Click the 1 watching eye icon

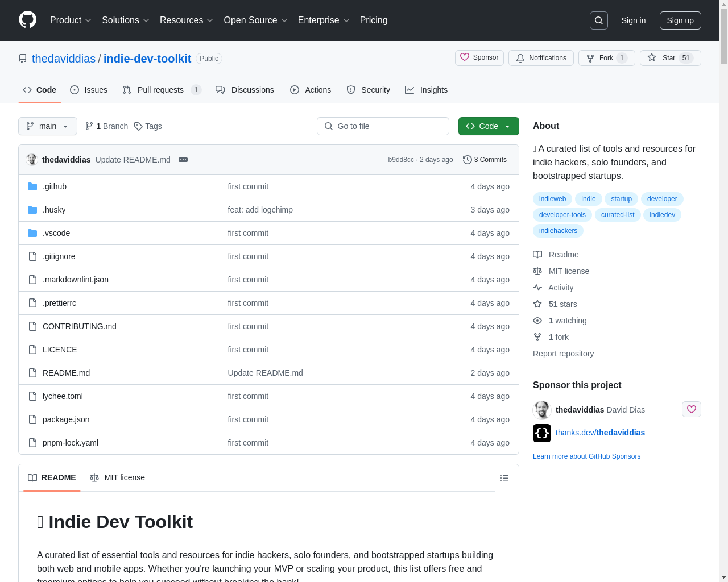537,321
